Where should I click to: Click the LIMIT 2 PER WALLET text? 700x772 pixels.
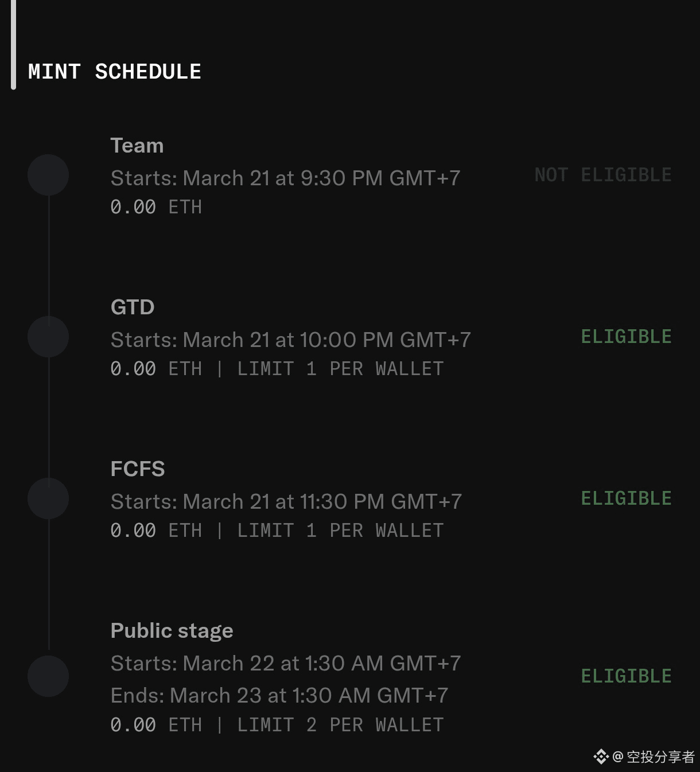tap(340, 725)
